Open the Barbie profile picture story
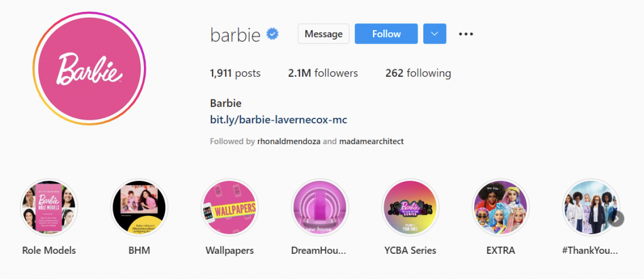644x279 pixels. (89, 68)
